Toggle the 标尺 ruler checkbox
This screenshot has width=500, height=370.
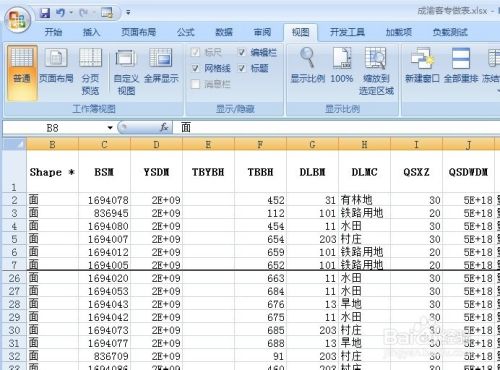(196, 52)
